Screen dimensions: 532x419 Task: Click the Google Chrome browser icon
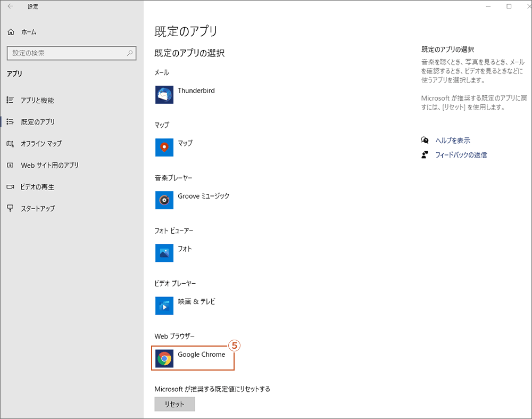click(x=164, y=359)
